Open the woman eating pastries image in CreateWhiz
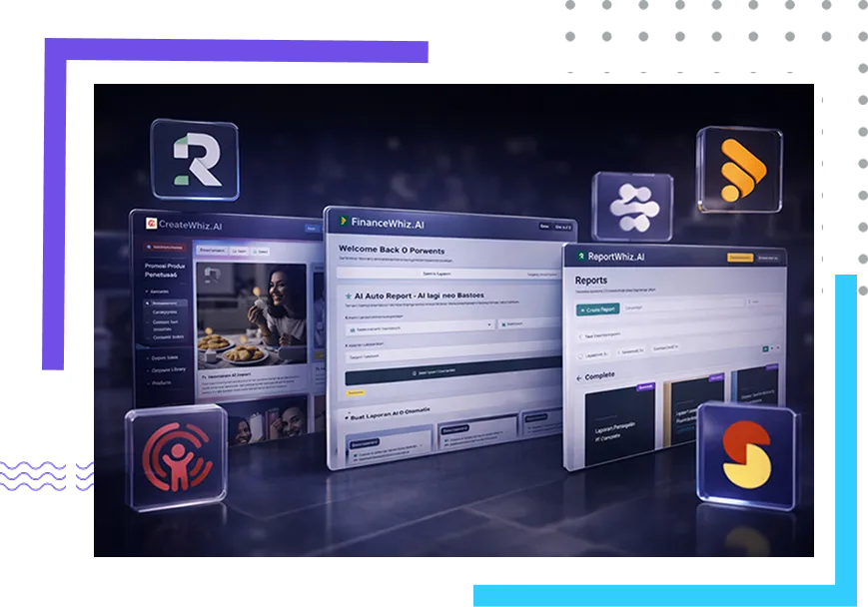This screenshot has width=868, height=607. 252,314
